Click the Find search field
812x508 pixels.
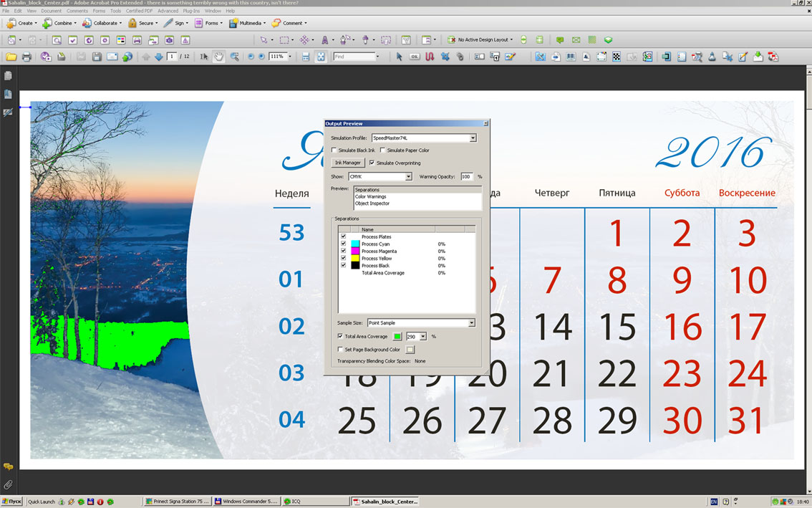tap(354, 57)
